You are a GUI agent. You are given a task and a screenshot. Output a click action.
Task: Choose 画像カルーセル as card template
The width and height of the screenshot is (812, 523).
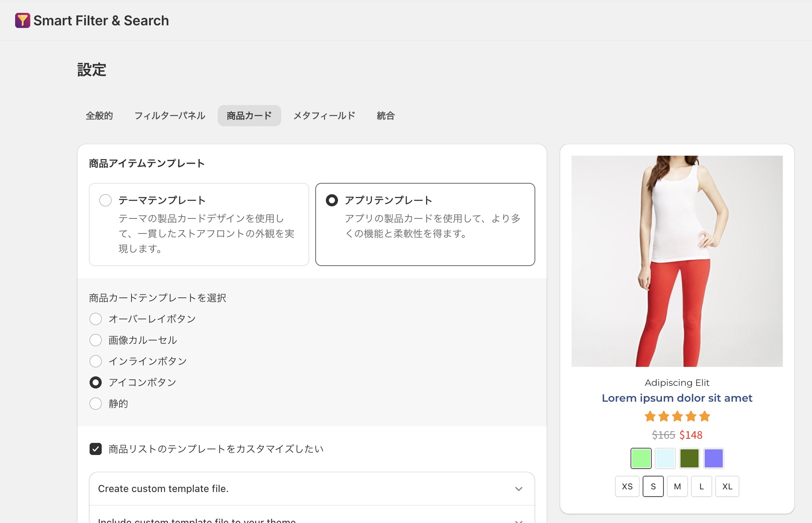tap(96, 340)
